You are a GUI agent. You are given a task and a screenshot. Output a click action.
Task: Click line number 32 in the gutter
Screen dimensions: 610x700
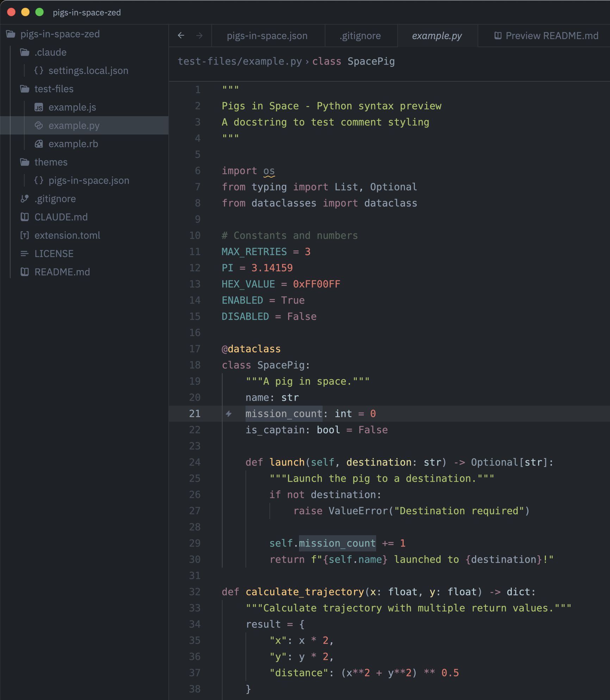(x=195, y=592)
